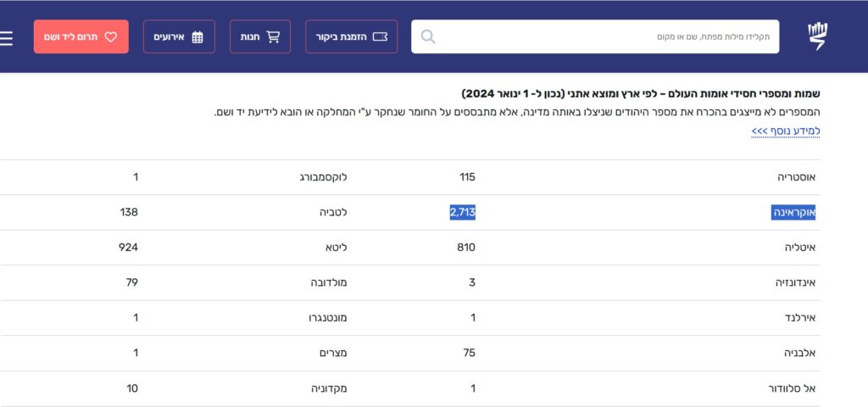This screenshot has height=407, width=868.
Task: Click the value 115 for אוסטריה
Action: click(467, 177)
